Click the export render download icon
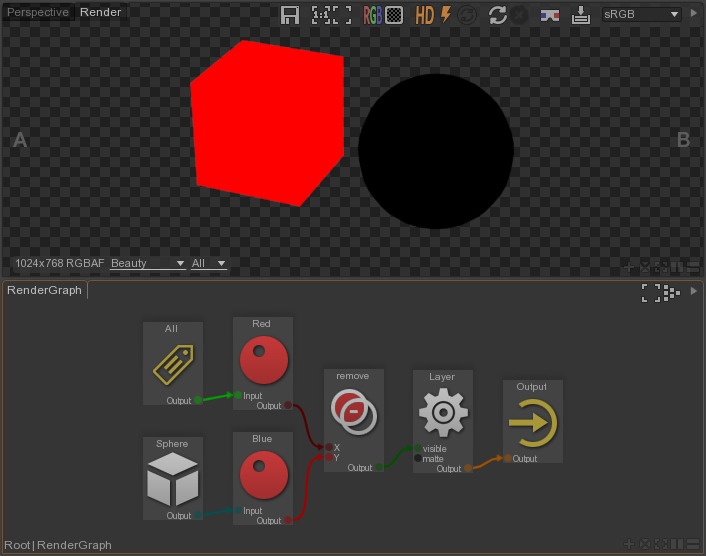This screenshot has width=706, height=556. click(x=581, y=15)
